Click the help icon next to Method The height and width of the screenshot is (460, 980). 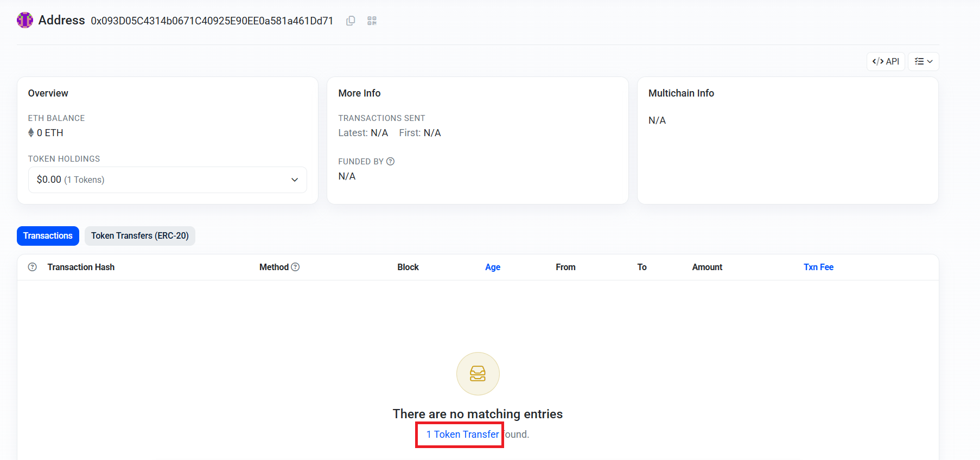(295, 267)
